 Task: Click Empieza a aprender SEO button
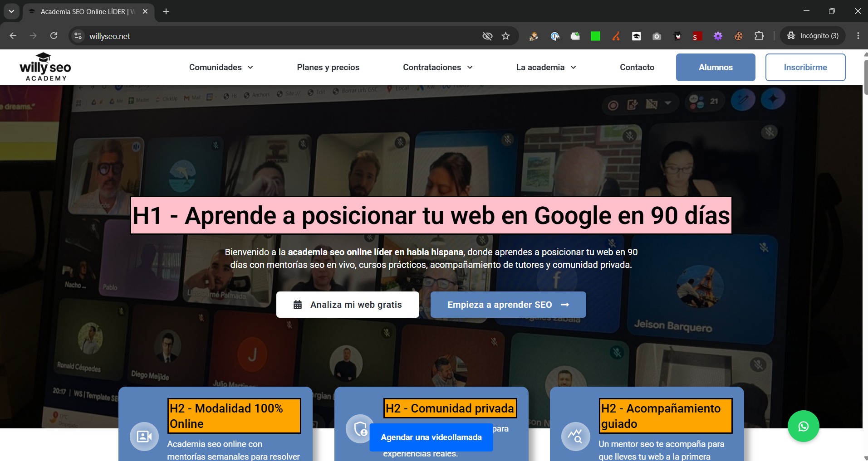pyautogui.click(x=508, y=305)
